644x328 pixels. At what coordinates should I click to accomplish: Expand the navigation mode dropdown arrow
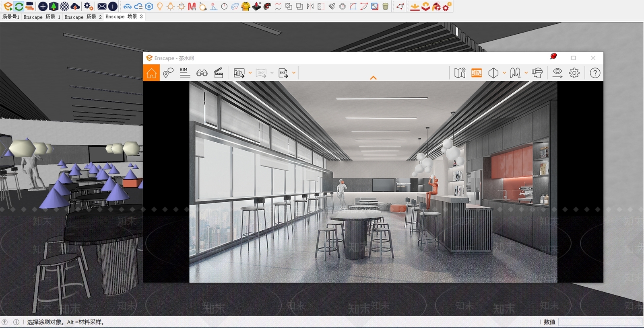(x=526, y=73)
